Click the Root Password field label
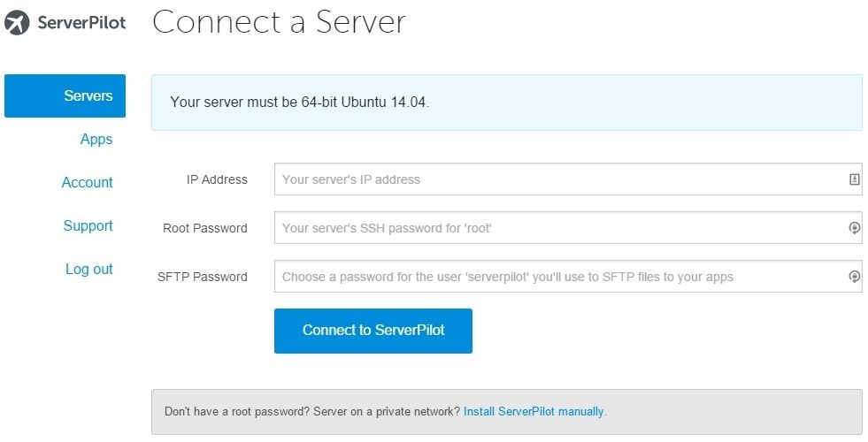Screen dimensions: 868x442 (204, 228)
